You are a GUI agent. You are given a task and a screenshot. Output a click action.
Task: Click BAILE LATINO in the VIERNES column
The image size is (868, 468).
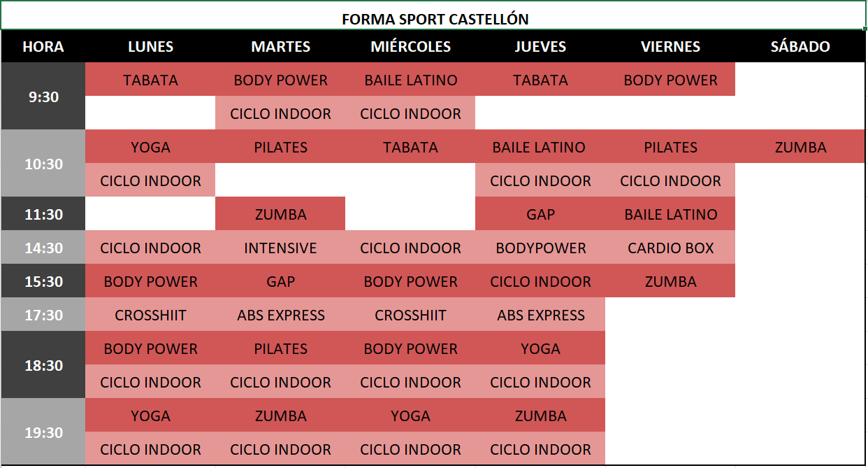point(670,215)
